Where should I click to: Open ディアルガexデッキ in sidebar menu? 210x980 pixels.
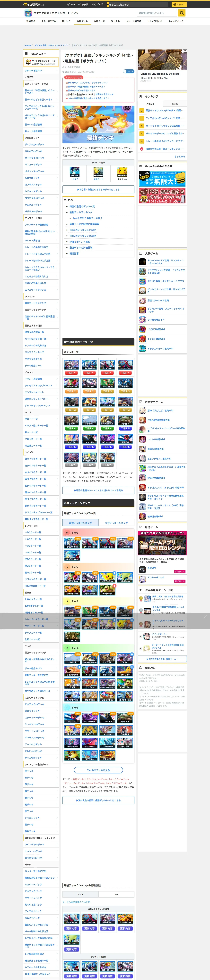click(41, 145)
